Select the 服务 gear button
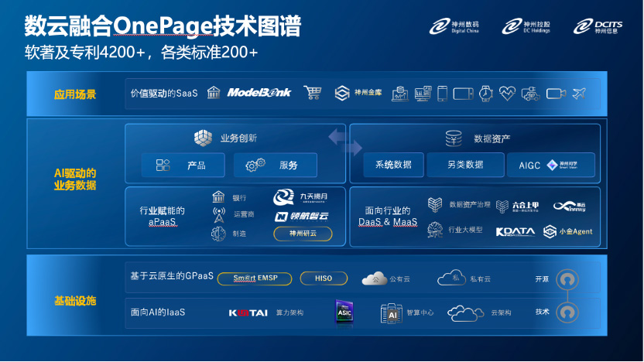Screen dimensions: 644x362 275,165
